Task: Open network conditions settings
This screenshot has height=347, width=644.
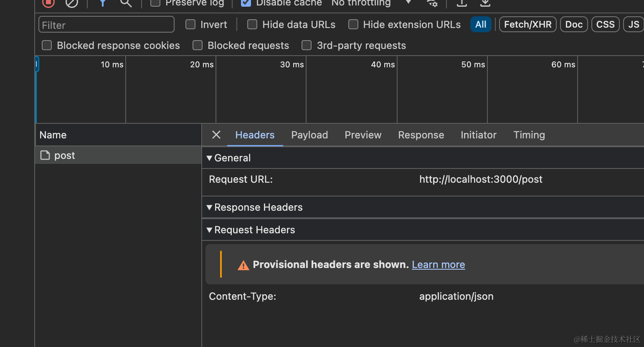Action: 432,3
